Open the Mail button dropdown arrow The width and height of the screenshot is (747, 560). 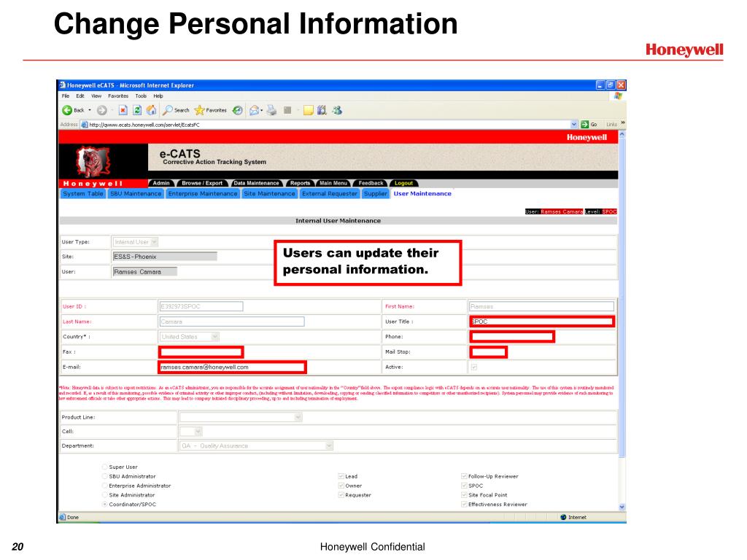pos(262,111)
